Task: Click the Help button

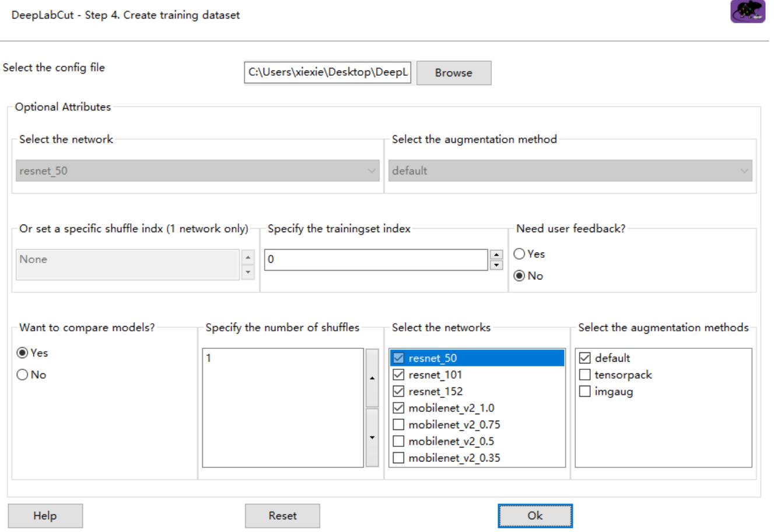Action: [x=45, y=516]
